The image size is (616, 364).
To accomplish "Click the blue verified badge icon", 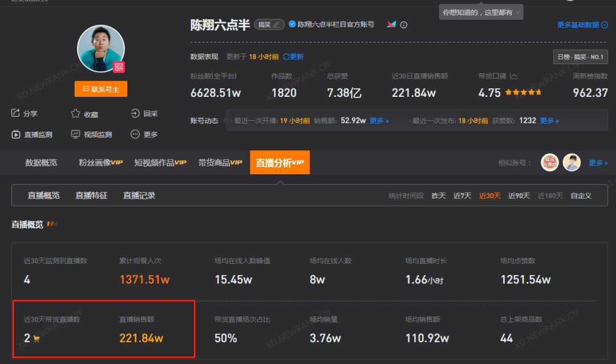I will [292, 24].
